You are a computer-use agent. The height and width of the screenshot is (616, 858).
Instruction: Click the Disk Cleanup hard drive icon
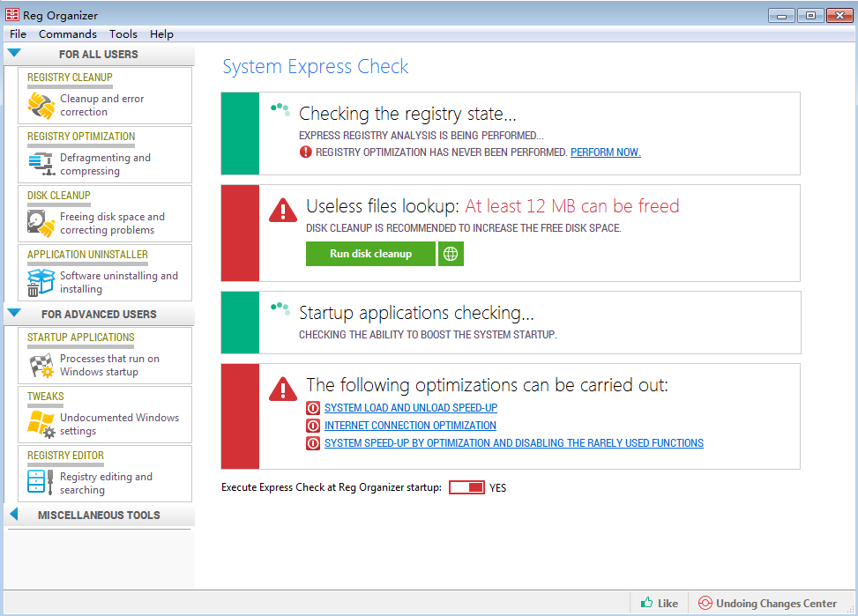(x=41, y=223)
